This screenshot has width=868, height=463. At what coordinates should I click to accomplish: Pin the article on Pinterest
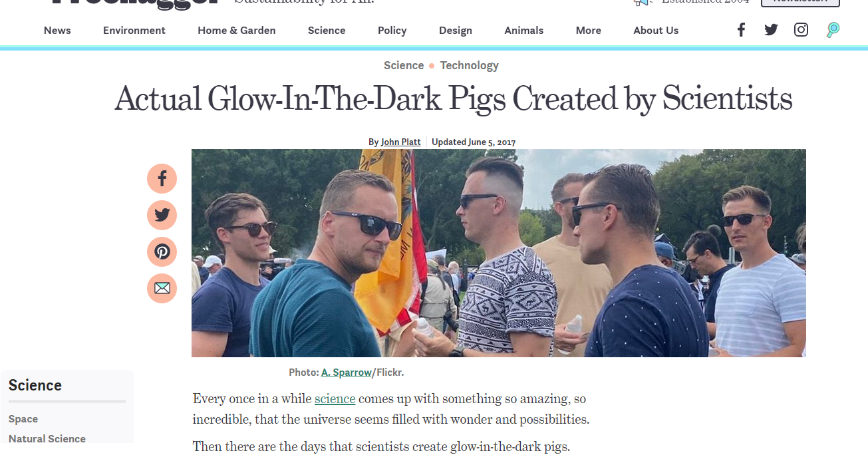162,251
